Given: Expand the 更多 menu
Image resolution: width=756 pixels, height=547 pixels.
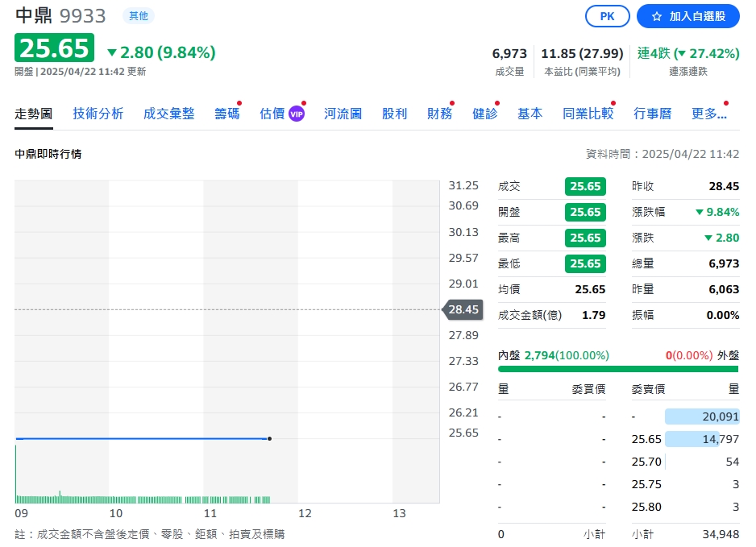Looking at the screenshot, I should click(x=709, y=114).
